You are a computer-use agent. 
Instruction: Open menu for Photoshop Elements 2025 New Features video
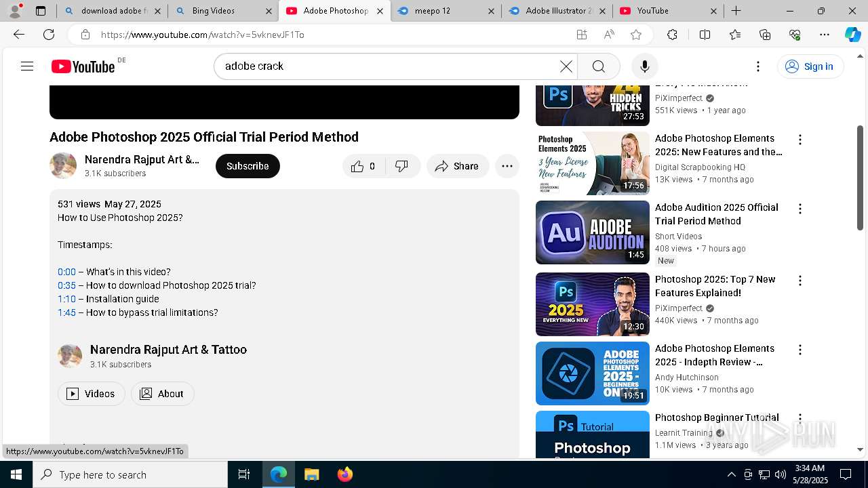point(800,140)
